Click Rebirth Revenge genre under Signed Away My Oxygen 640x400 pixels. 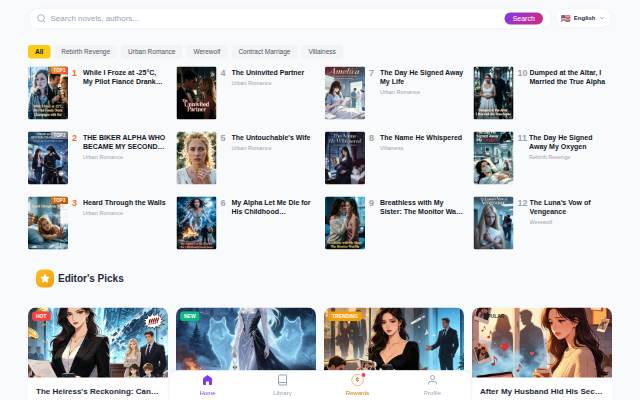coord(549,157)
